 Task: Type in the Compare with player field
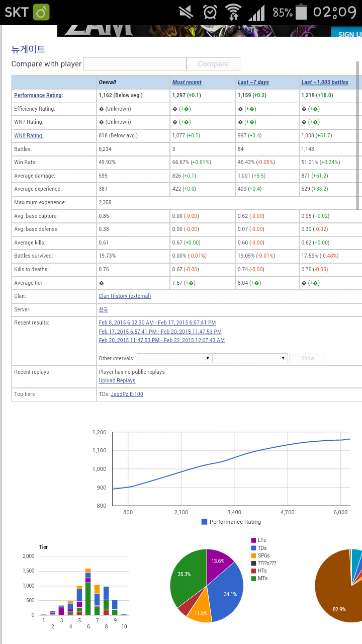[x=135, y=64]
